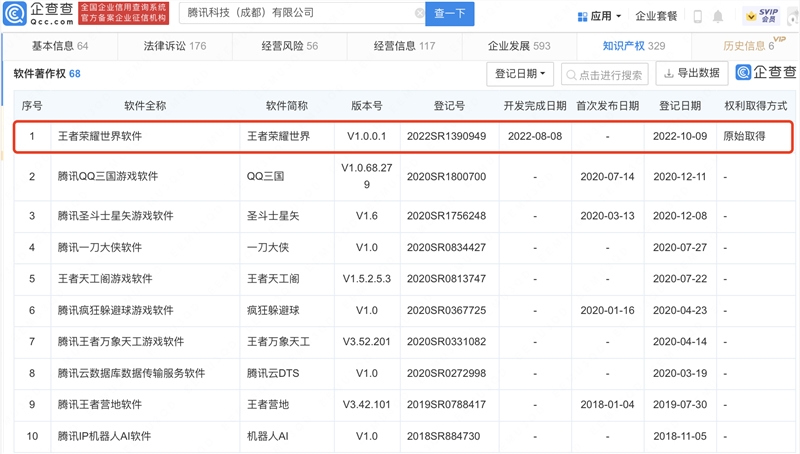Open the mobile phone app icon
The image size is (800, 454).
coord(697,16)
